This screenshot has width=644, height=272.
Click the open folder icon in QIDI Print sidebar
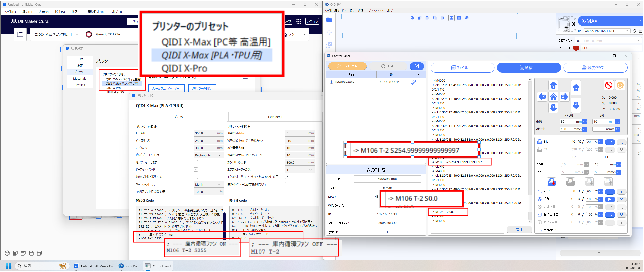tap(329, 20)
